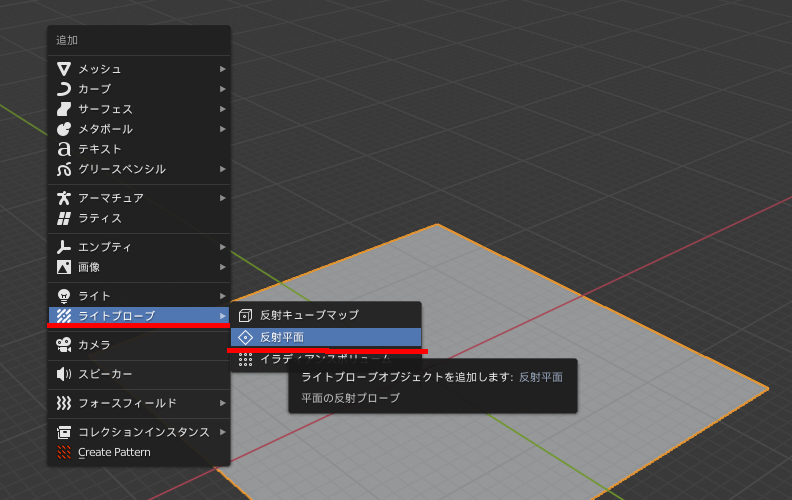Click the カメラ camera icon
The width and height of the screenshot is (792, 500).
[64, 345]
